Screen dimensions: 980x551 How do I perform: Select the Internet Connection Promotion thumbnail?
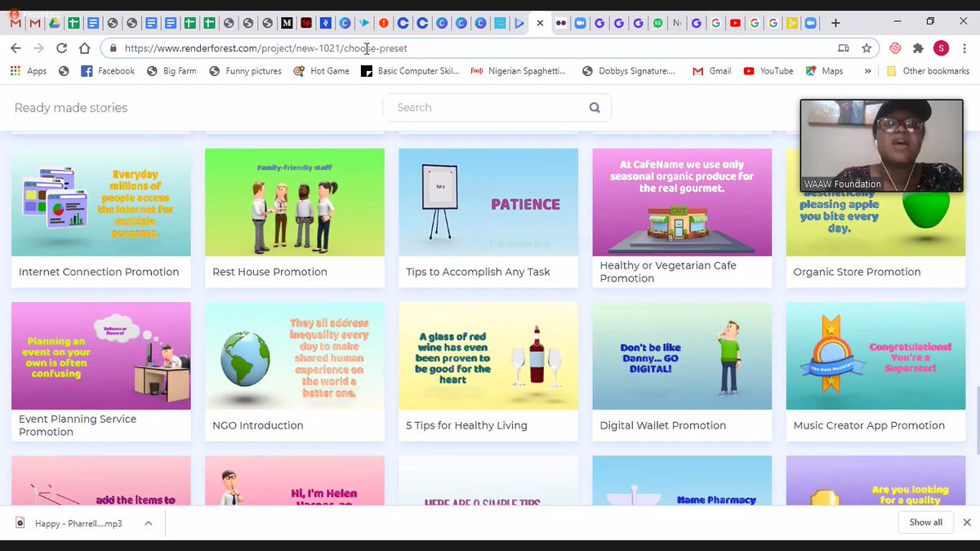(101, 202)
